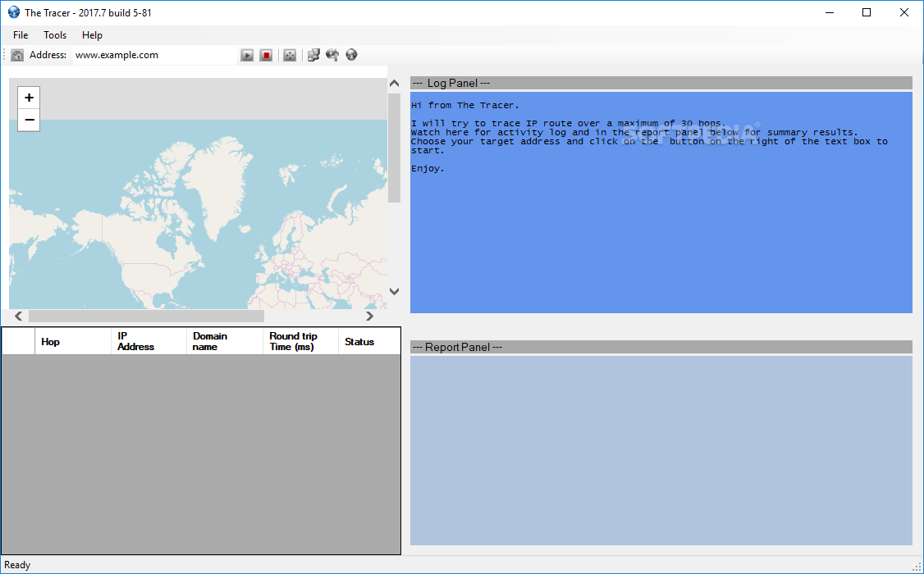Zoom in on the map with plus button
The height and width of the screenshot is (574, 924).
(x=29, y=98)
